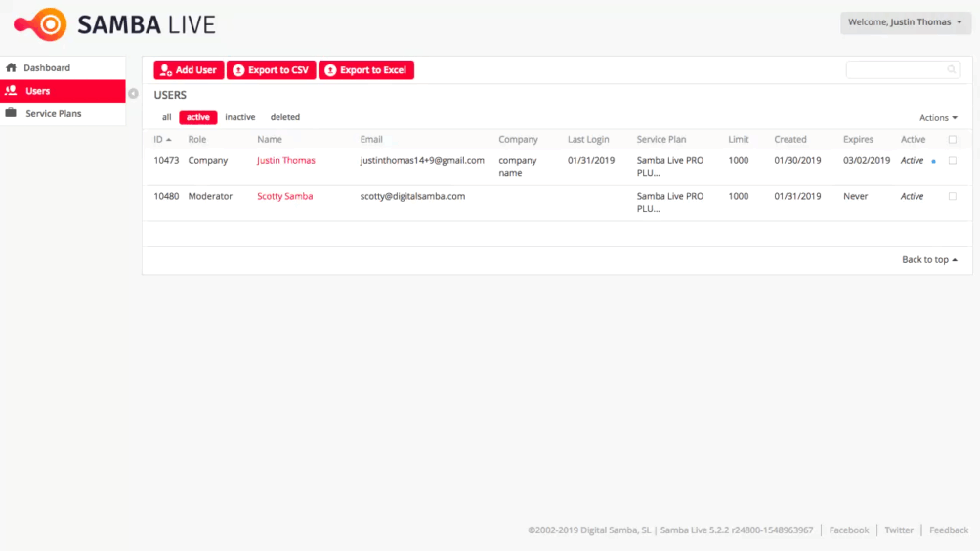Open the Service Plans page
Viewport: 980px width, 551px height.
point(63,113)
